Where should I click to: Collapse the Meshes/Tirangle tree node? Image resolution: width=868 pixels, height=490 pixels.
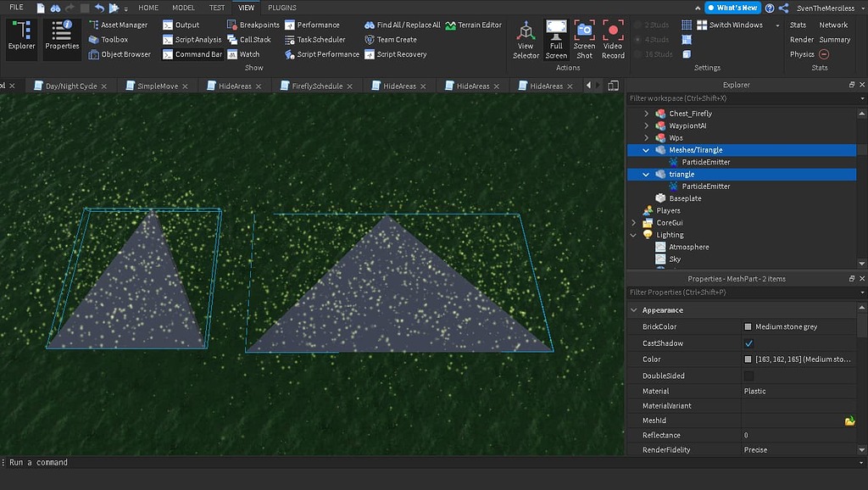646,150
